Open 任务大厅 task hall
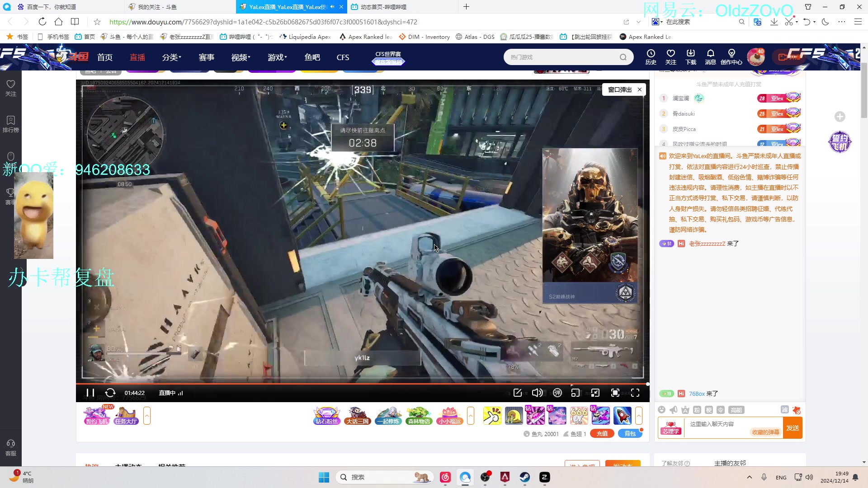 click(126, 415)
